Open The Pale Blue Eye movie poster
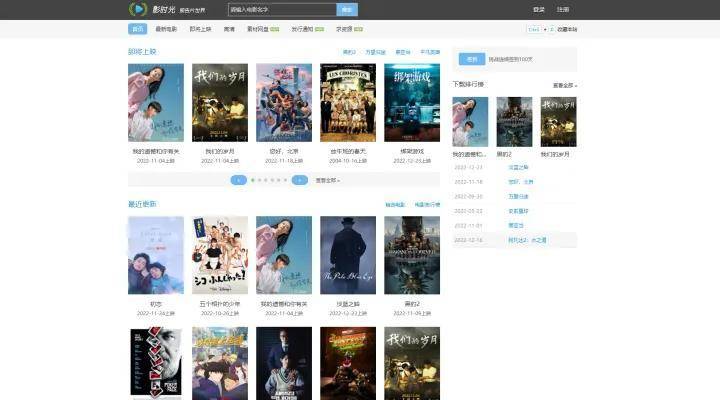Viewport: 720px width, 400px height. pos(348,255)
